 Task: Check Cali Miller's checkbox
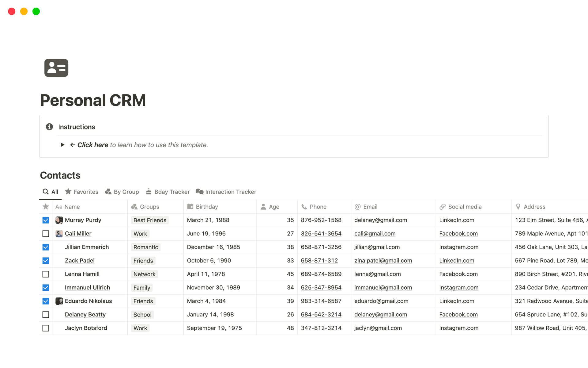45,233
